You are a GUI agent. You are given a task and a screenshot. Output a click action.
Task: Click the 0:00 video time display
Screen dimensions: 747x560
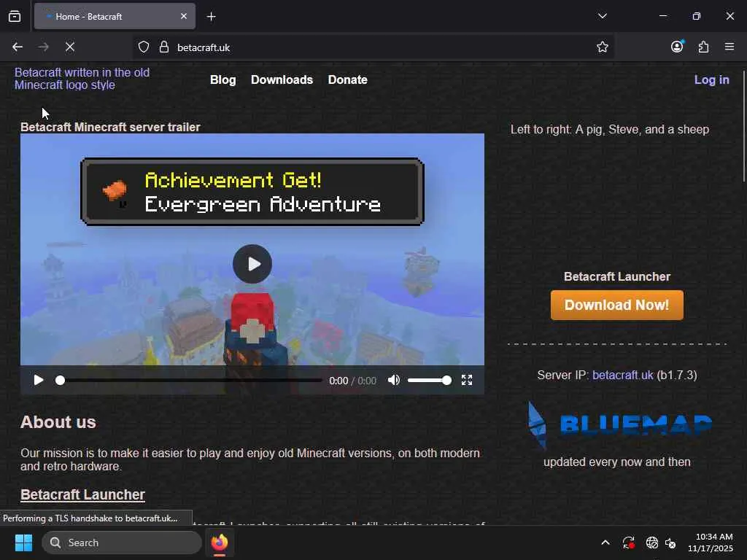352,381
